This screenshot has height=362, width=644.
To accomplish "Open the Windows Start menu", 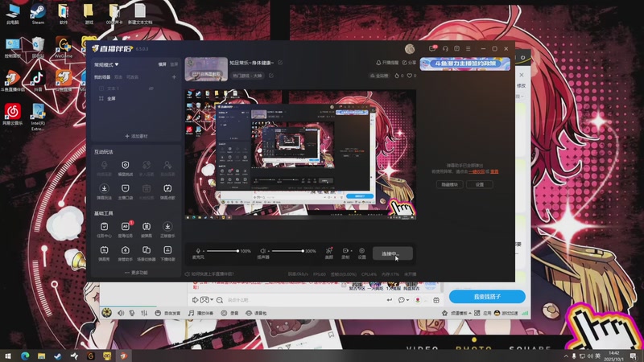I will (x=7, y=356).
